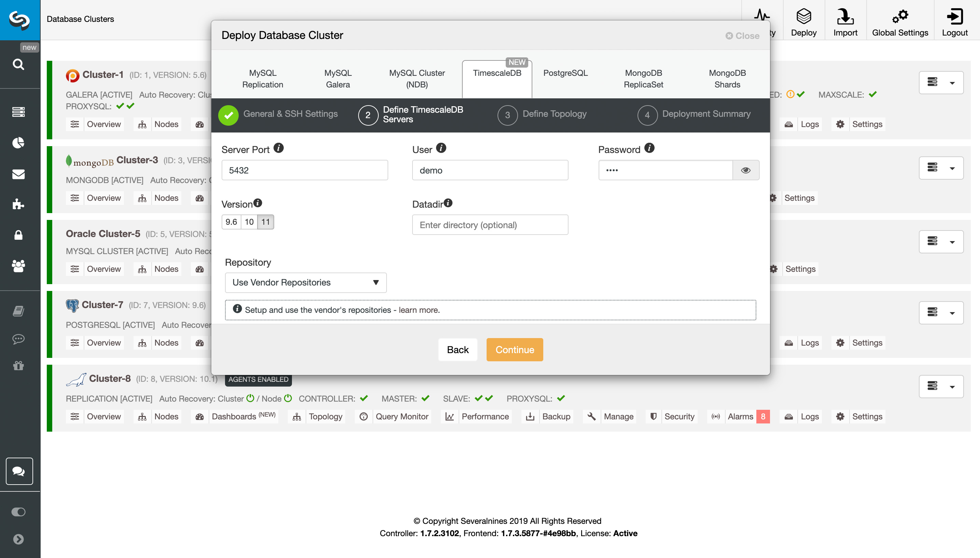
Task: Open the search magnifier in sidebar
Action: [18, 64]
